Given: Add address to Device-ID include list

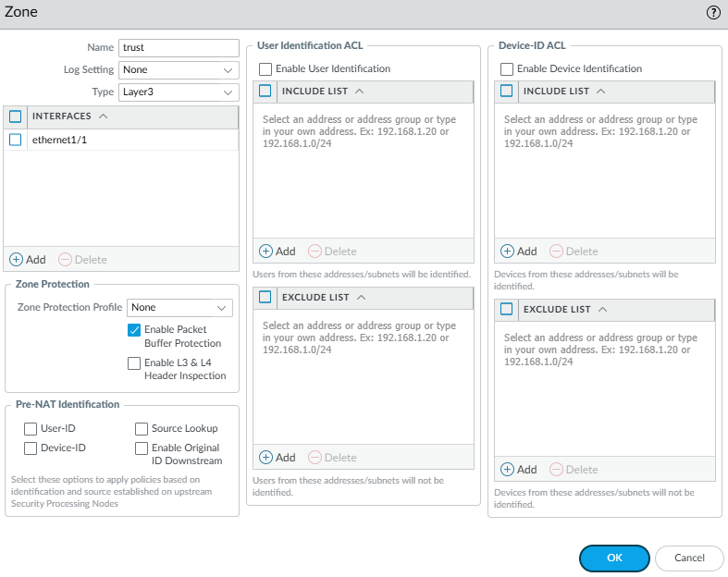Looking at the screenshot, I should click(x=519, y=252).
